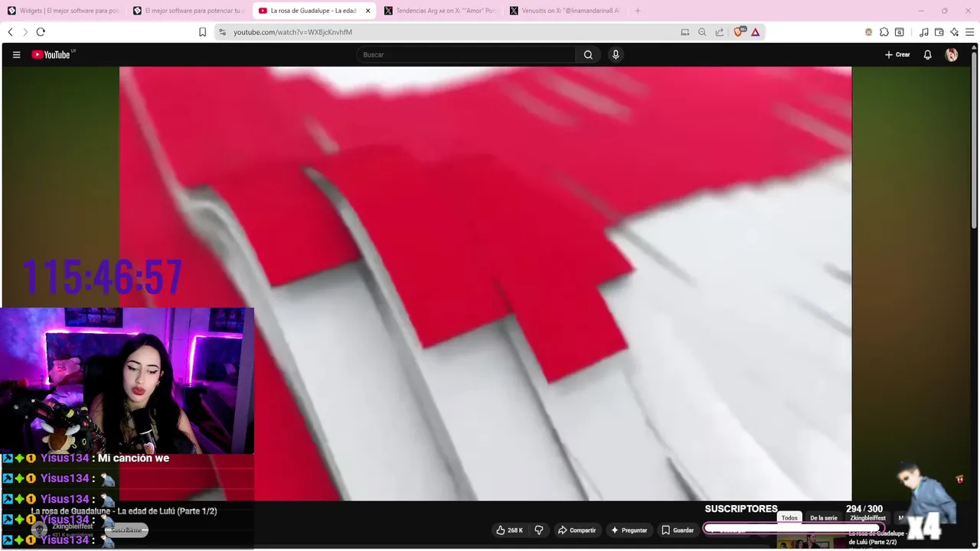Image resolution: width=980 pixels, height=551 pixels.
Task: Switch to the Widgets browser tab
Action: pyautogui.click(x=63, y=11)
